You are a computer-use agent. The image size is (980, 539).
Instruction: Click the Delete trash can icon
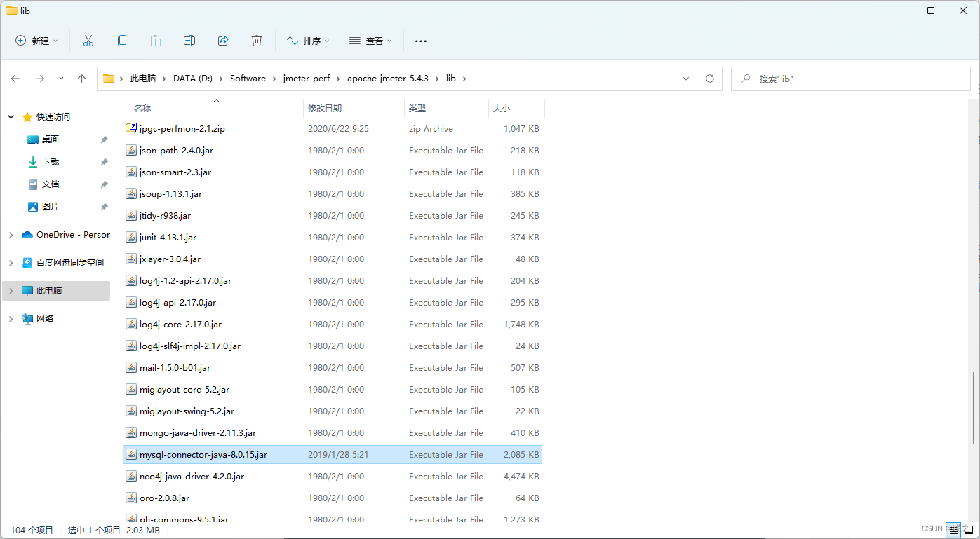[x=257, y=41]
